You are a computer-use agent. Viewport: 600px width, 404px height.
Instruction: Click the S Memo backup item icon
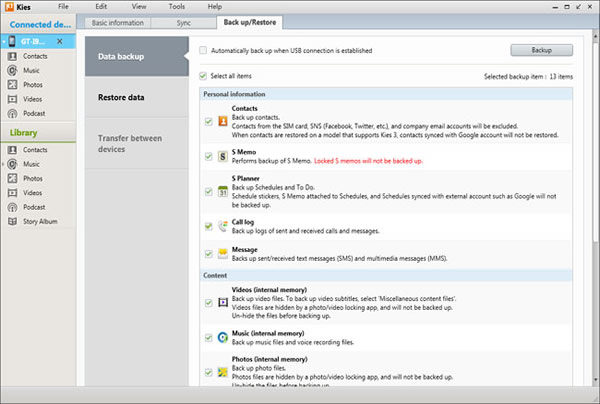[221, 157]
